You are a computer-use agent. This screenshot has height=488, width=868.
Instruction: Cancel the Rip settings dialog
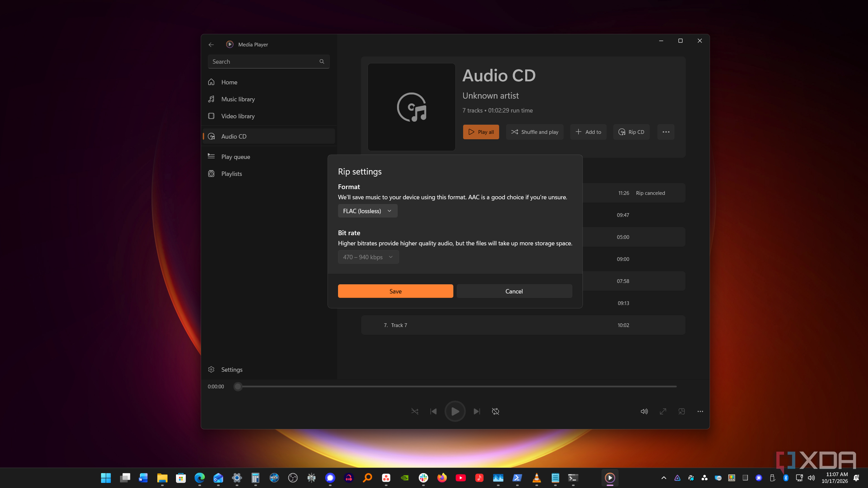(x=514, y=291)
